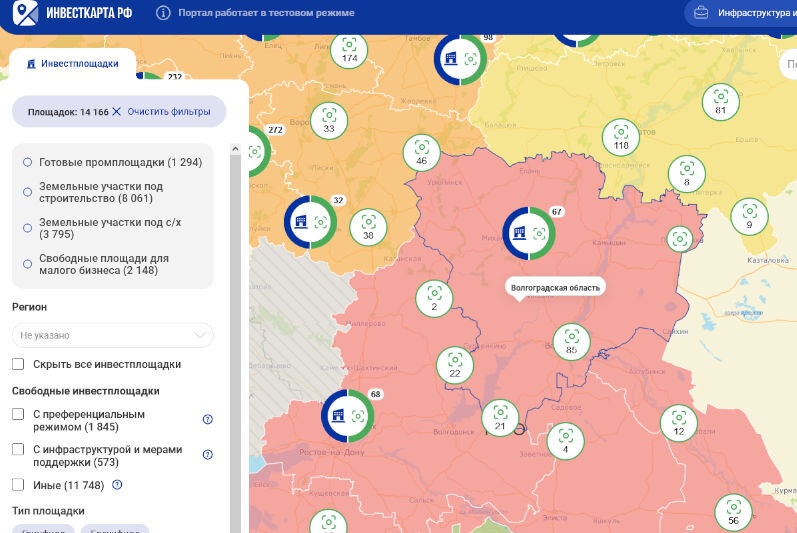
Task: Click the Инфраструктура top menu button
Action: (x=741, y=13)
